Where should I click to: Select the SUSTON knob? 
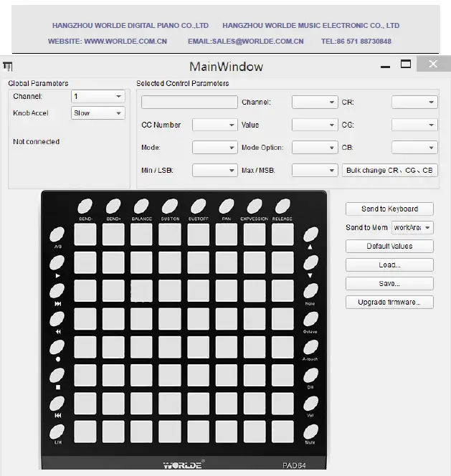click(x=170, y=206)
